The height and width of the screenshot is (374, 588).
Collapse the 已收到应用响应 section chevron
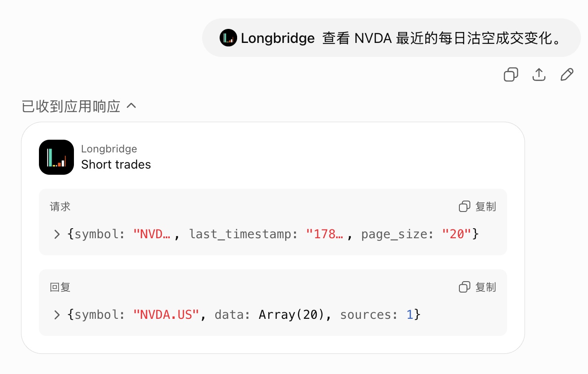(x=131, y=106)
